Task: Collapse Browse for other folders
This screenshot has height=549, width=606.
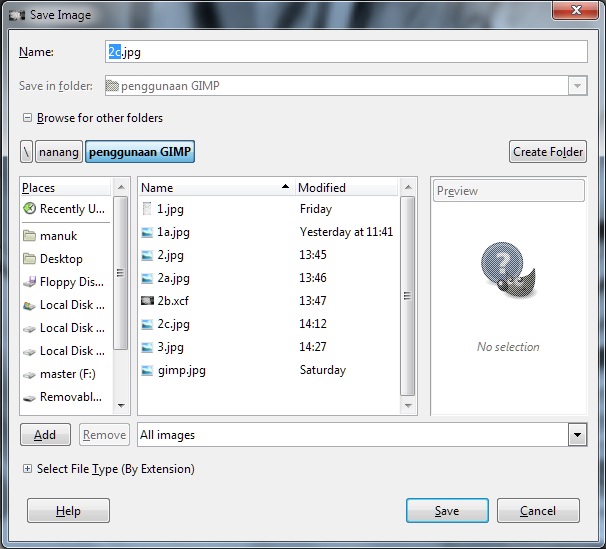Action: pos(27,117)
